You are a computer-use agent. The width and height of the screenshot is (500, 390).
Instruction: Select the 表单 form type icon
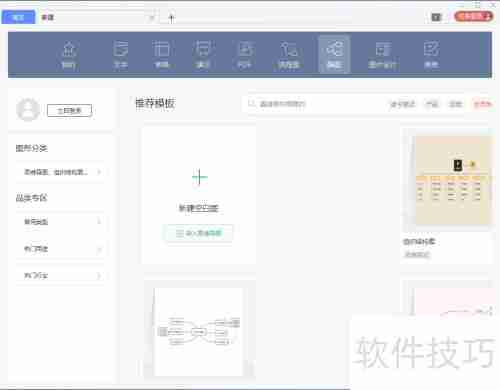click(x=431, y=54)
